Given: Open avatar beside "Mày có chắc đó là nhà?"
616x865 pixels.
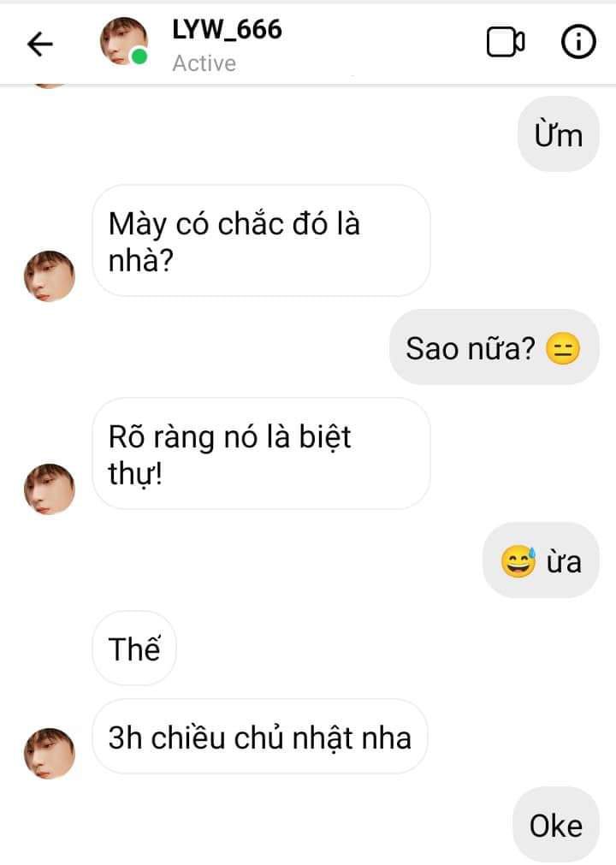Looking at the screenshot, I should click(50, 276).
